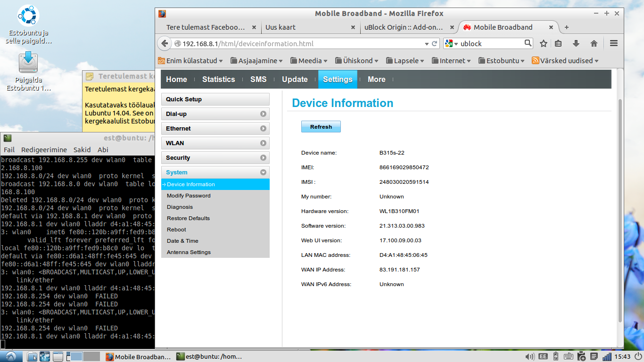
Task: Open the More tab
Action: pos(377,79)
